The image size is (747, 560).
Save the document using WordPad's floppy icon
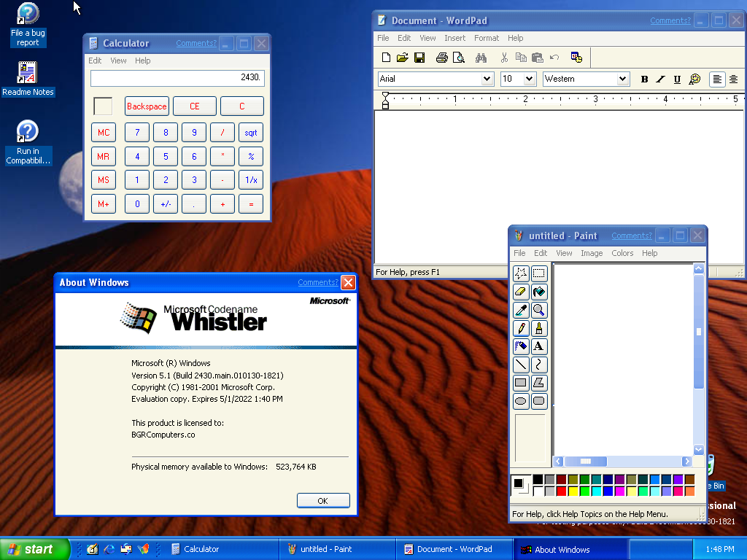(x=419, y=58)
